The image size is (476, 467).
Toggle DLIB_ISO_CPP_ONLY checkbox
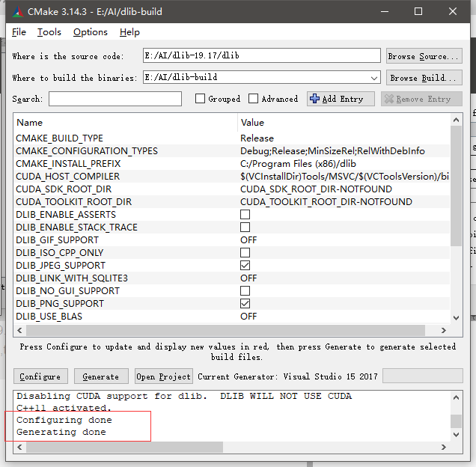click(x=245, y=253)
